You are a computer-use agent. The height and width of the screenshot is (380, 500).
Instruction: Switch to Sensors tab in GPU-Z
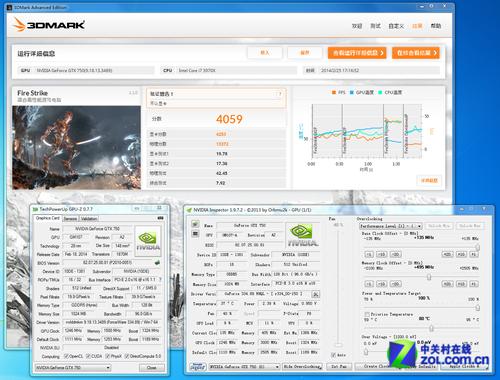pos(70,219)
